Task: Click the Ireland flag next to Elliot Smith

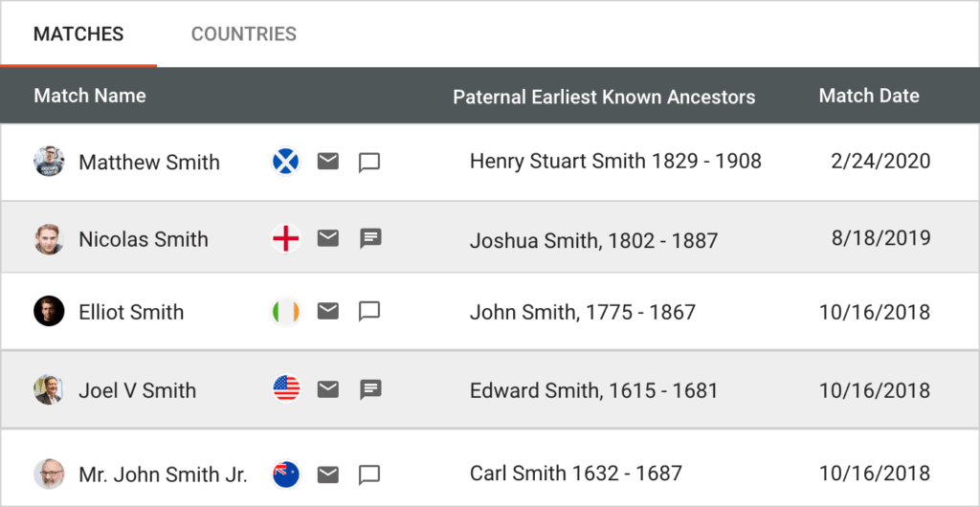Action: [x=286, y=311]
